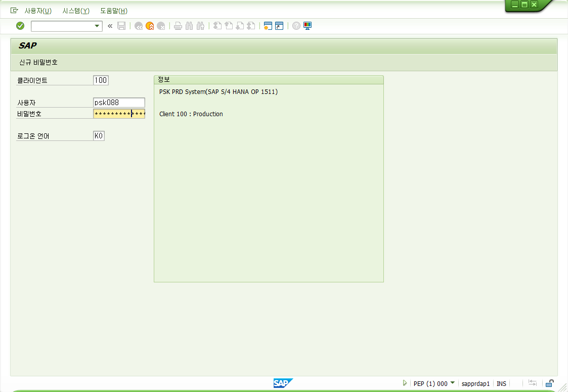Open the 사용자 menu
Screen dimensions: 568x392
tap(38, 11)
